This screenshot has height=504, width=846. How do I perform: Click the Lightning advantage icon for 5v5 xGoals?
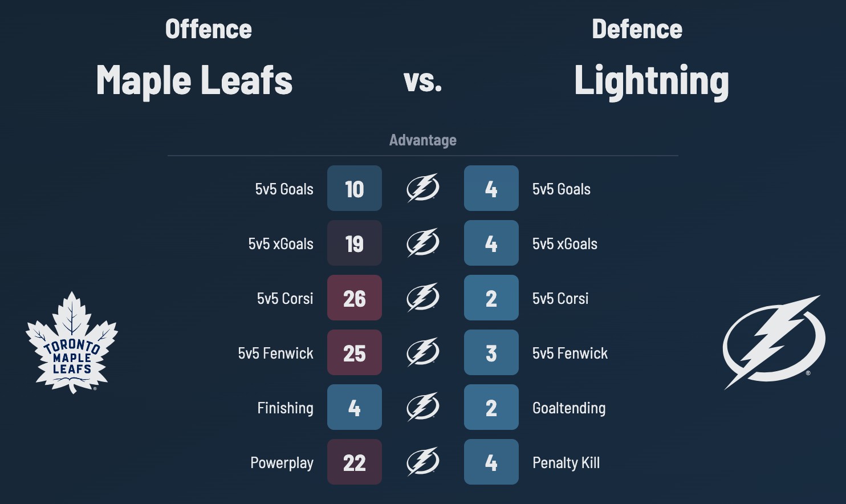coord(422,243)
